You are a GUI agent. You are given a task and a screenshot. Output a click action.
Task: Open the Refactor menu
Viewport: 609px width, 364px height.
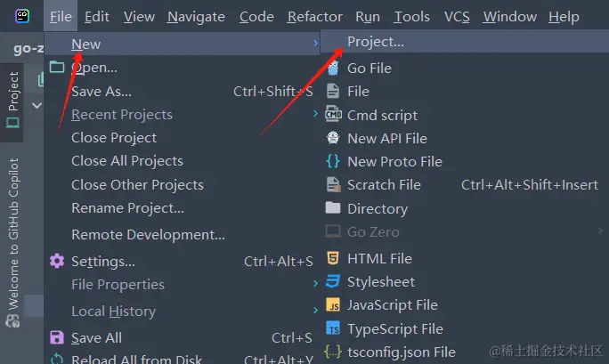315,16
